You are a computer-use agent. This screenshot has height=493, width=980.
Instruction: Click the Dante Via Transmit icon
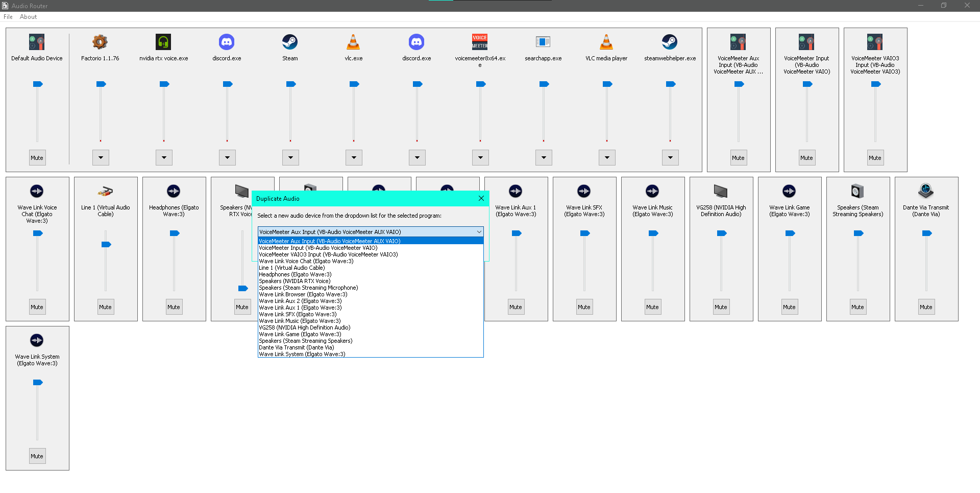(x=926, y=191)
